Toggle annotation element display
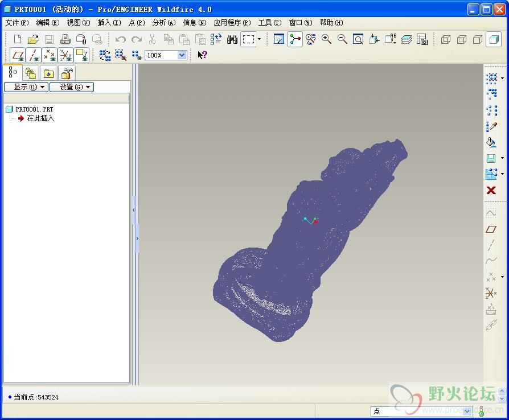 click(x=81, y=55)
